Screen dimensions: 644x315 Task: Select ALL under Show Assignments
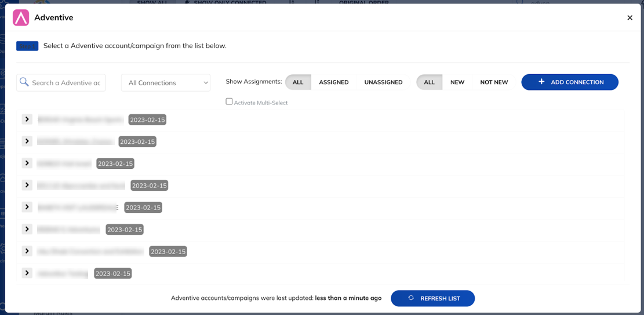click(298, 82)
